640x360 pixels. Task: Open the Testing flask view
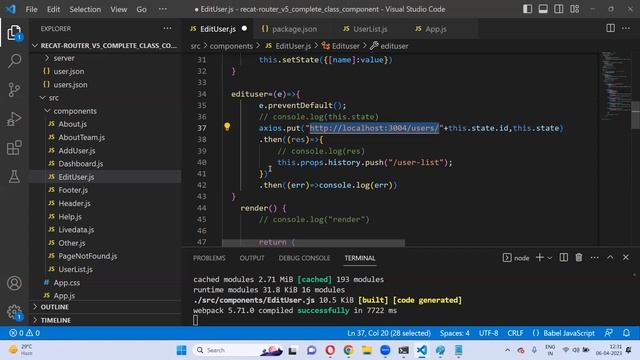coord(14,176)
